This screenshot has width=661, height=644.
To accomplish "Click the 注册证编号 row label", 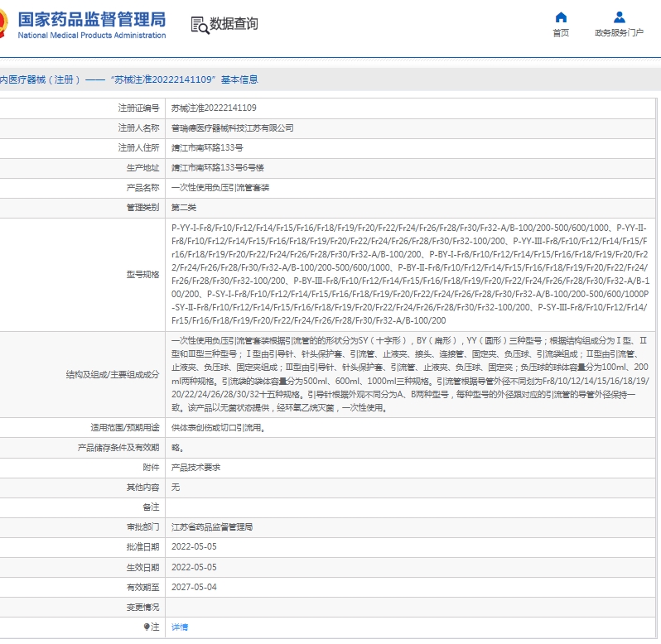I will click(138, 108).
